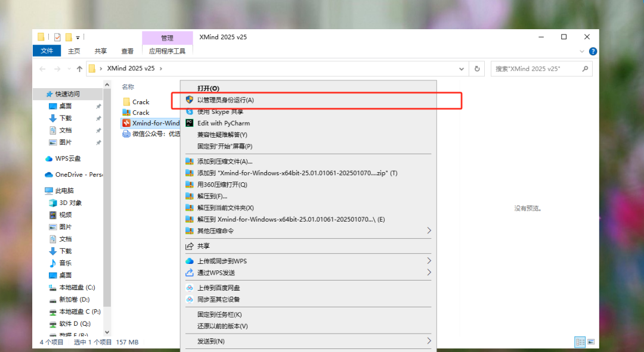This screenshot has height=352, width=644.
Task: Select Edit with PyCharm
Action: 224,123
